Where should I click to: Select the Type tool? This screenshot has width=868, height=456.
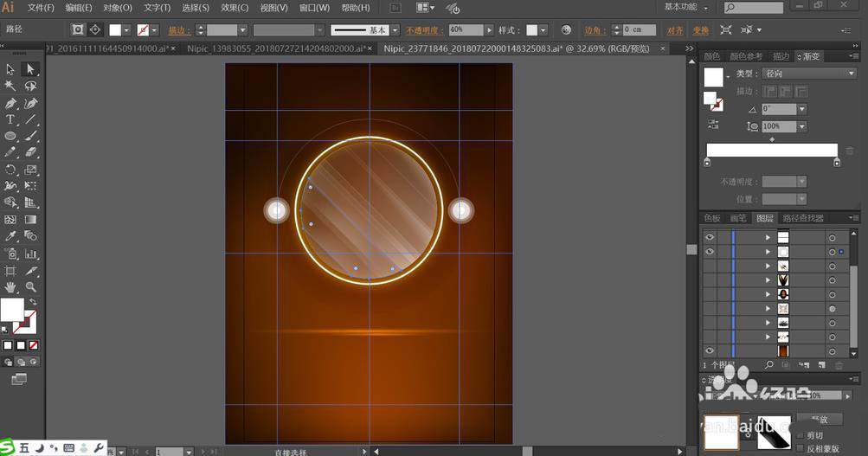tap(10, 119)
